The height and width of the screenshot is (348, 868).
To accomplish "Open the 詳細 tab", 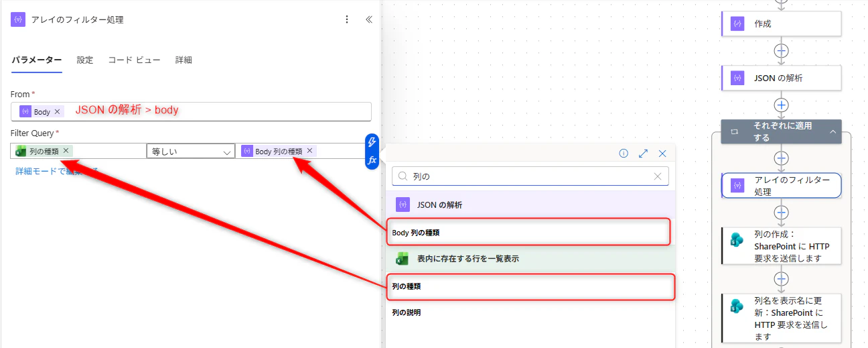I will click(x=184, y=60).
